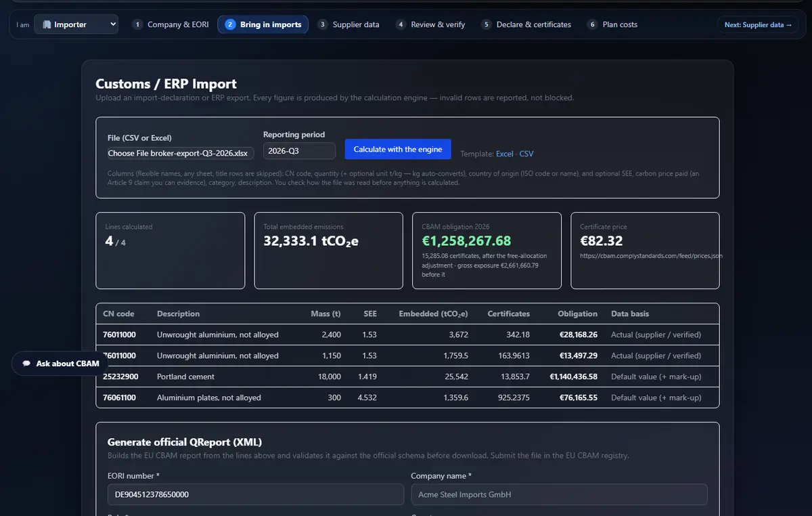Click obligation value €13,497.29
The width and height of the screenshot is (812, 516).
click(x=579, y=356)
